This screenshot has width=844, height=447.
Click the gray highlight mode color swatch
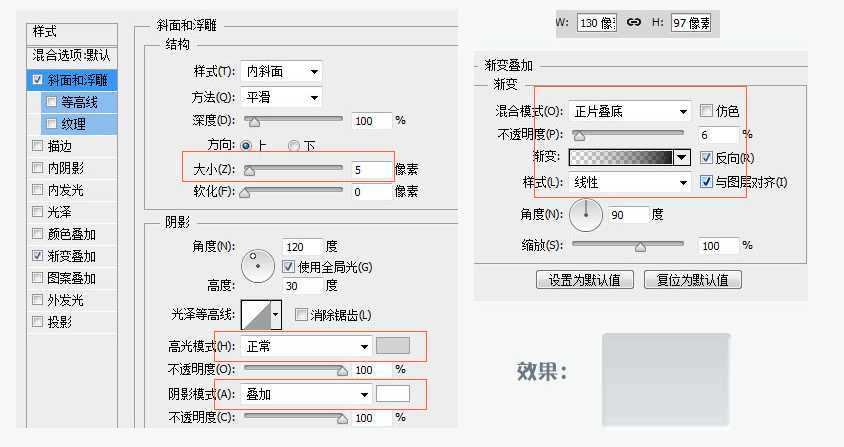pos(393,346)
